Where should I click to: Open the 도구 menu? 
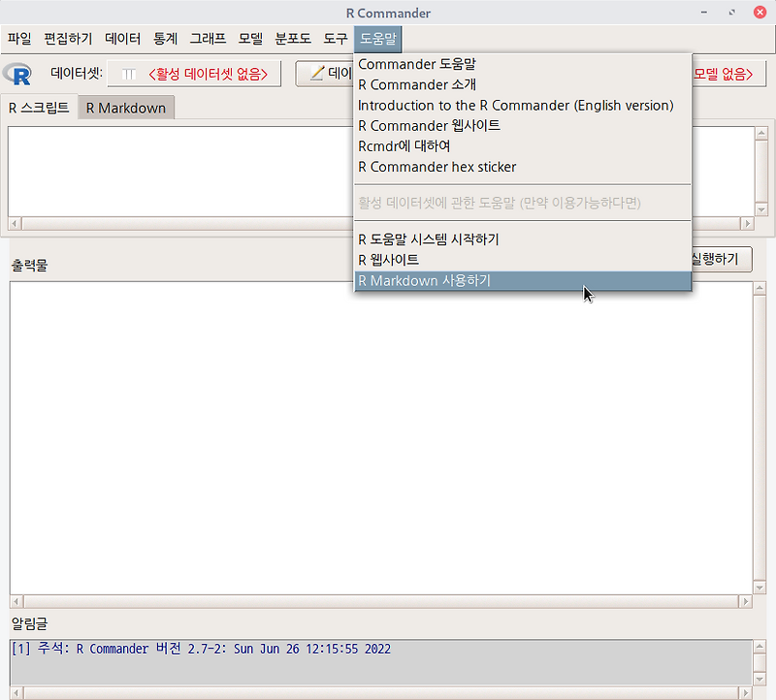336,38
